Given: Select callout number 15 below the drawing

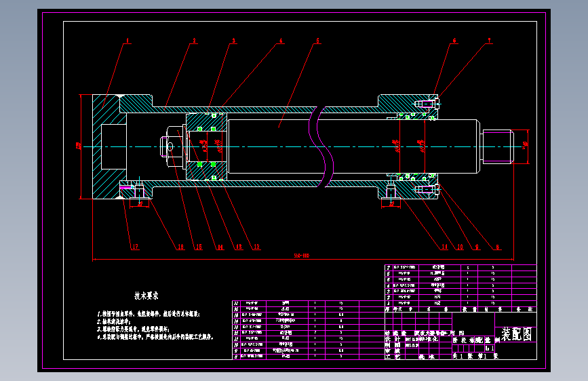Looking at the screenshot, I should (x=199, y=247).
